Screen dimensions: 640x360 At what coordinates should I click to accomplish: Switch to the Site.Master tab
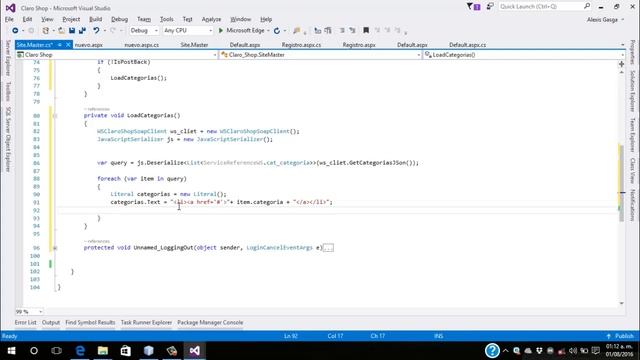194,45
